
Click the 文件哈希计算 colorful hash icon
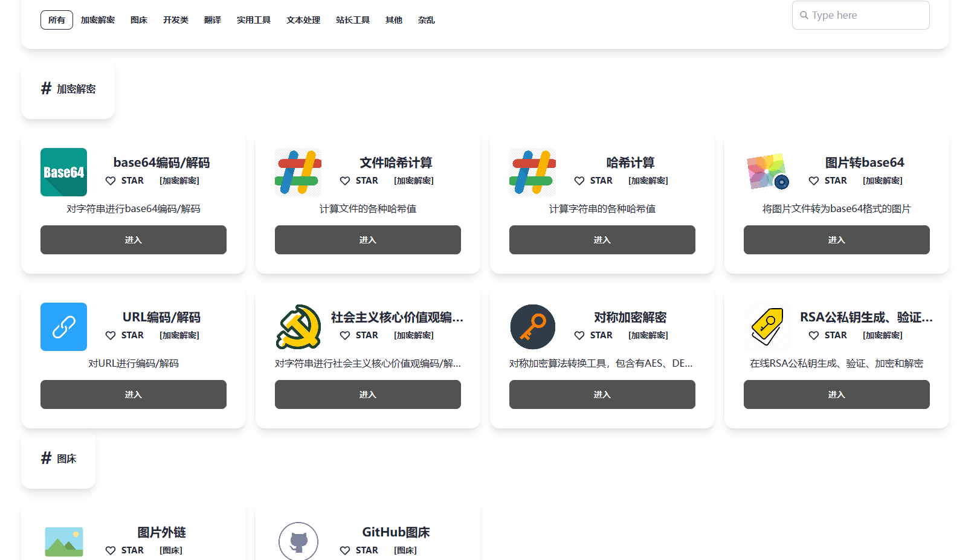click(x=298, y=172)
